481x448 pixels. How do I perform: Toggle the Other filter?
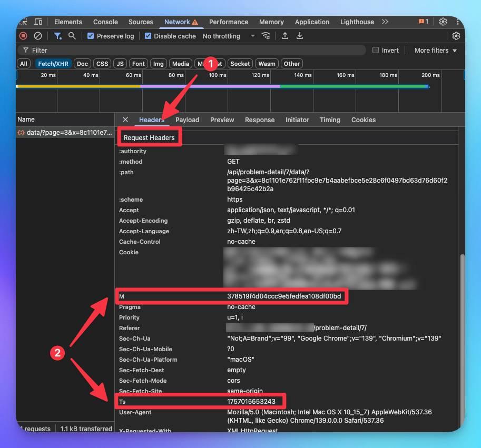[291, 64]
